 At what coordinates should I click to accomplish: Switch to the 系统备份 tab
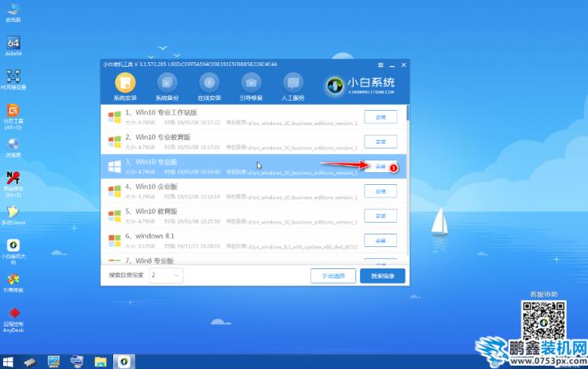tap(167, 87)
